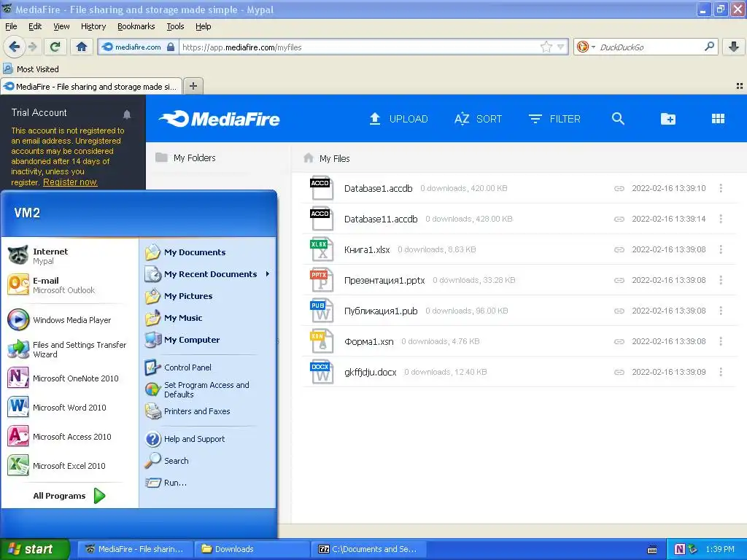Open All Programs in Start menu
The image size is (747, 560).
point(69,496)
